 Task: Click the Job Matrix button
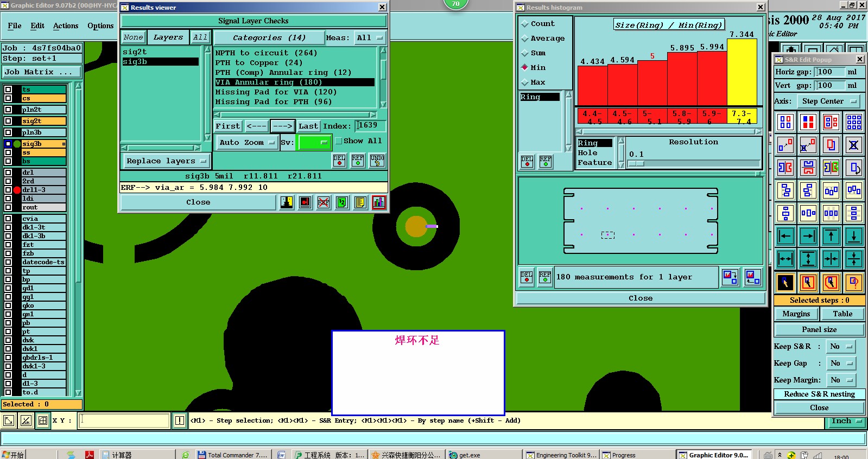42,72
